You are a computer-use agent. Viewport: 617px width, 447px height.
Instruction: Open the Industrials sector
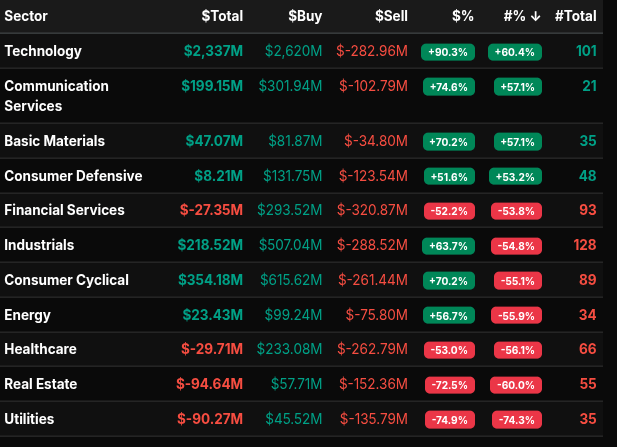[39, 245]
